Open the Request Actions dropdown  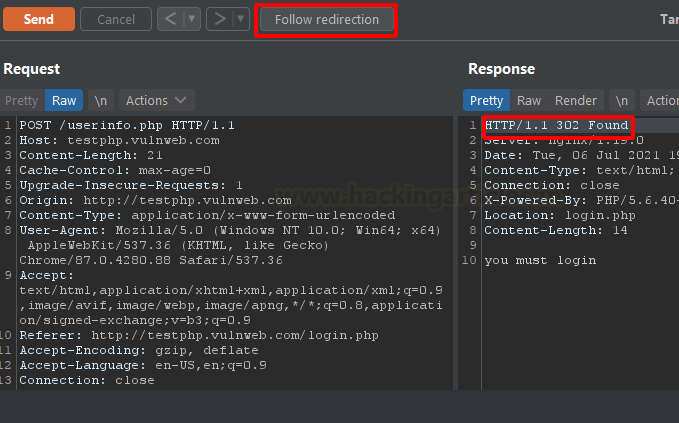(x=156, y=100)
